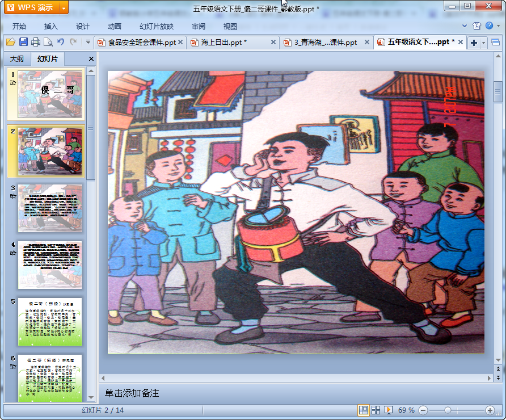The image size is (506, 420).
Task: Open the 动画 menu tab
Action: tap(115, 27)
